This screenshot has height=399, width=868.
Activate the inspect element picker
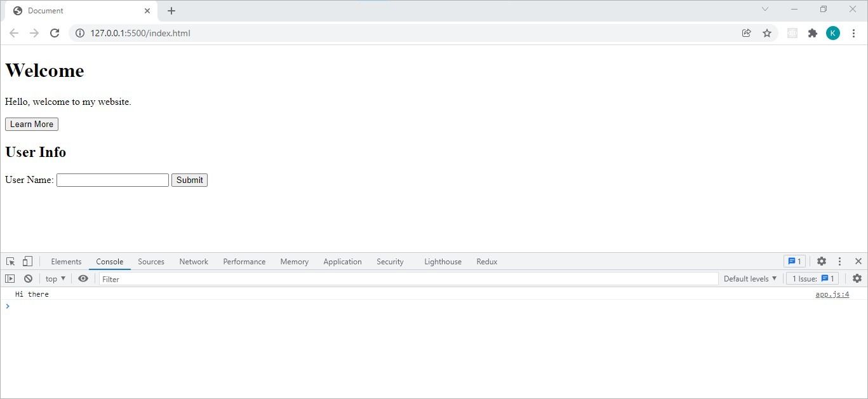tap(11, 261)
